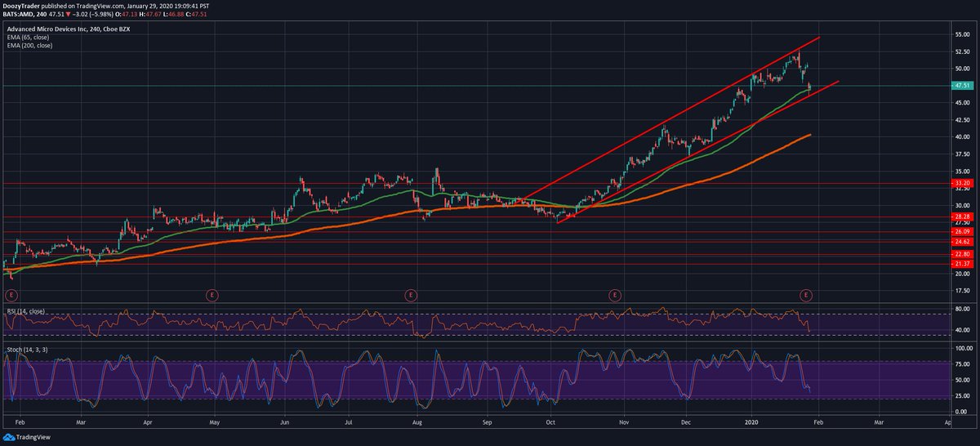980x446 pixels.
Task: Click the 40.00 price axis value in main chart
Action: coord(961,137)
